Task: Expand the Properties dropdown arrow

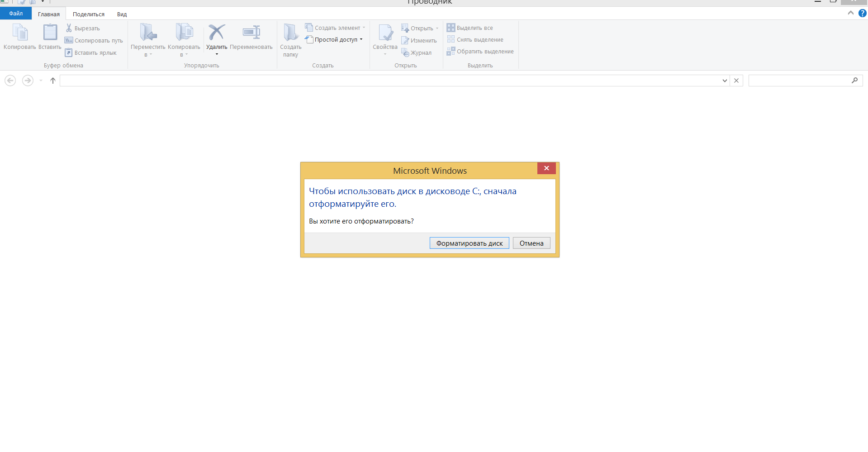Action: 385,54
